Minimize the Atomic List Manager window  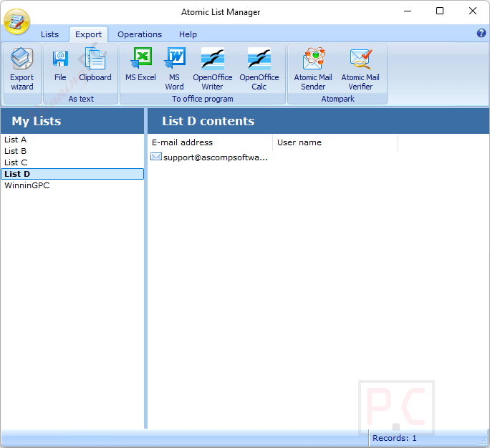pyautogui.click(x=408, y=11)
